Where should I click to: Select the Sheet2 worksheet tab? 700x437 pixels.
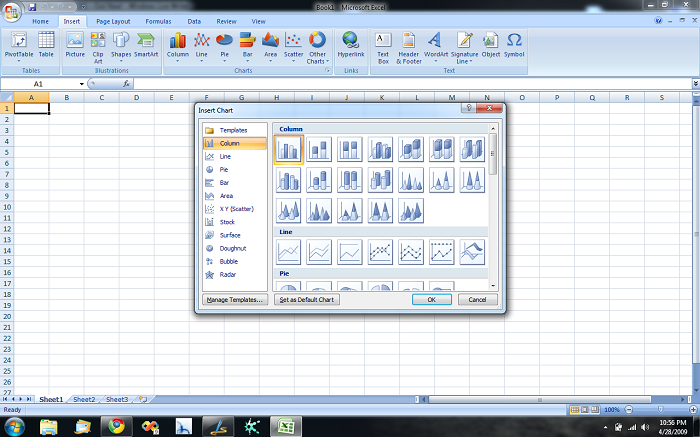click(84, 399)
